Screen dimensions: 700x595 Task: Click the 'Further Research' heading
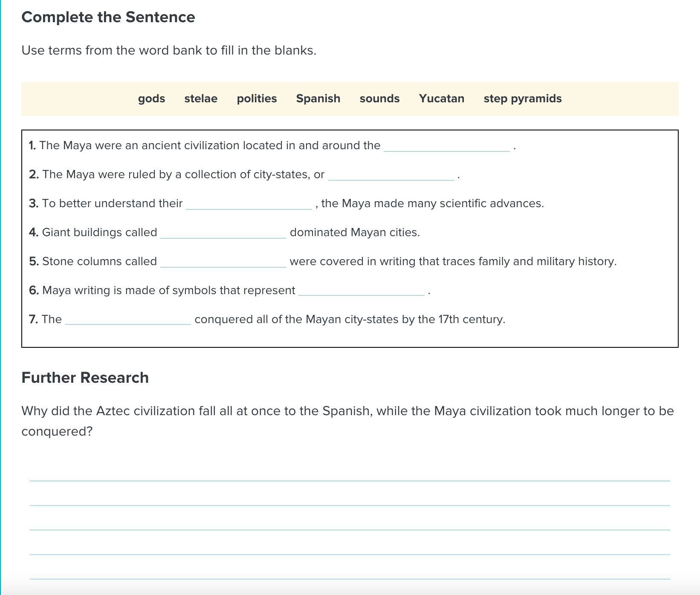85,378
